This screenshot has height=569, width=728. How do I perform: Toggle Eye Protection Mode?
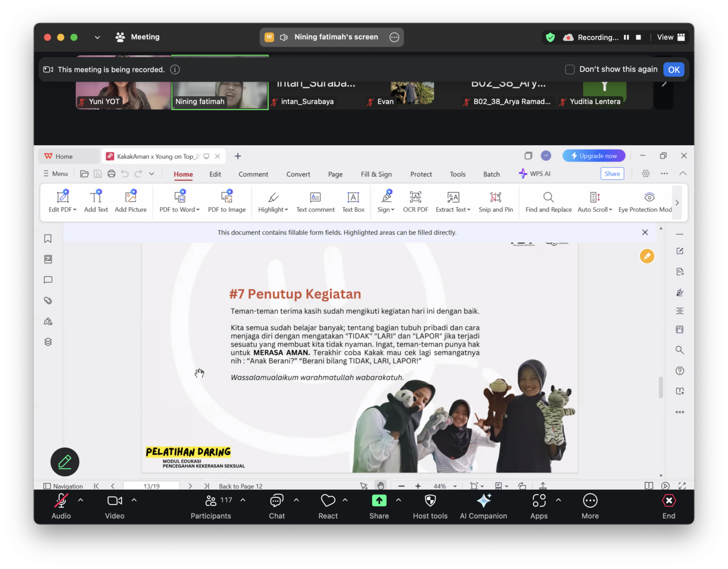(645, 201)
